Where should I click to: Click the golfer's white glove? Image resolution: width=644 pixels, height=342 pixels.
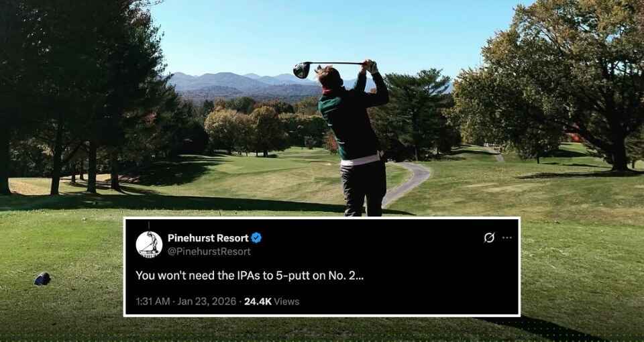coord(370,66)
